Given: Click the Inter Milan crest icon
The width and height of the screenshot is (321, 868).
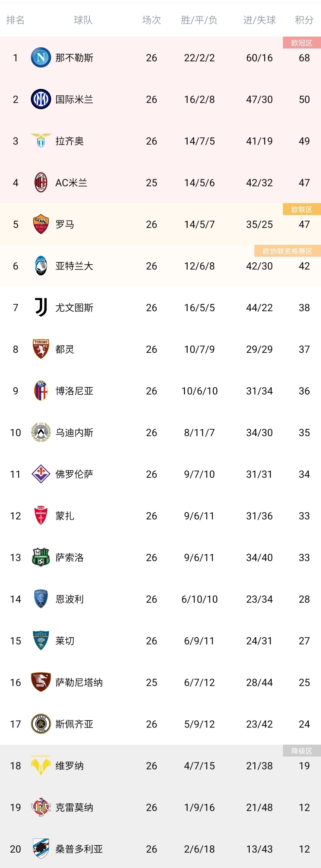Looking at the screenshot, I should 41,99.
